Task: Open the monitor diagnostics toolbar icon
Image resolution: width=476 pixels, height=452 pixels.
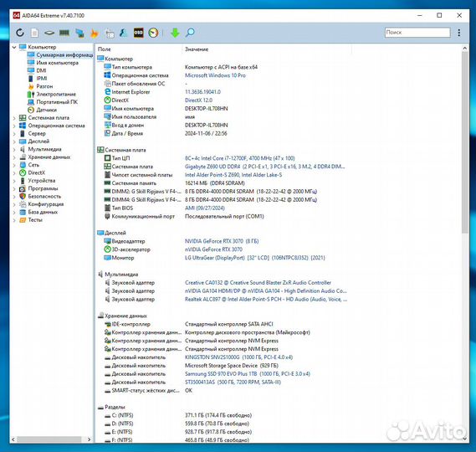Action: [79, 33]
